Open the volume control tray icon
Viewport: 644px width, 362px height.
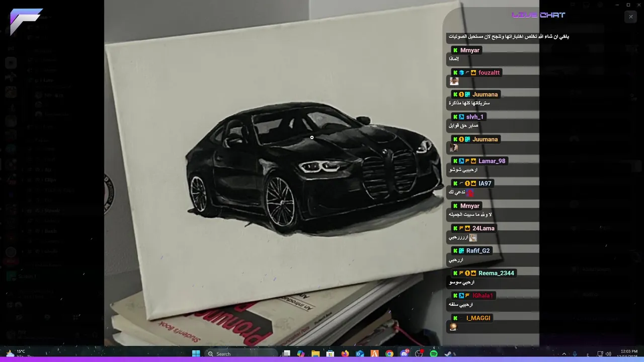[x=609, y=354]
